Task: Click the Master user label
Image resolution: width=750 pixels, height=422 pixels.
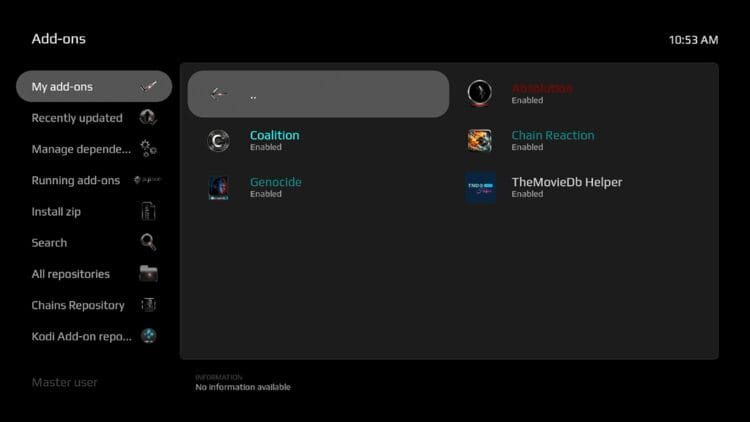Action: point(65,382)
